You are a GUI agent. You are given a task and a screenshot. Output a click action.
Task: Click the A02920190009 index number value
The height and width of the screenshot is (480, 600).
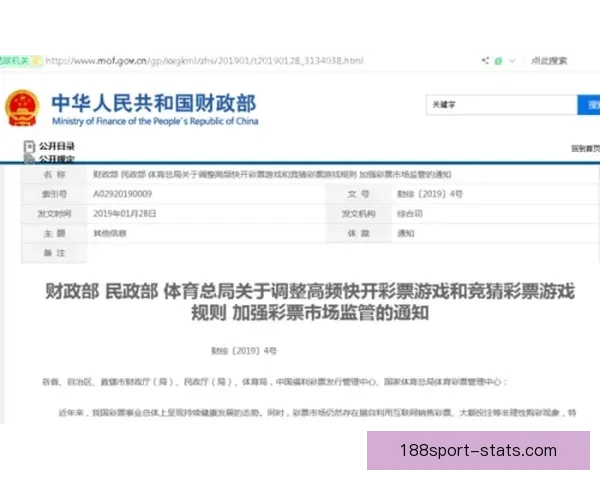(x=122, y=194)
